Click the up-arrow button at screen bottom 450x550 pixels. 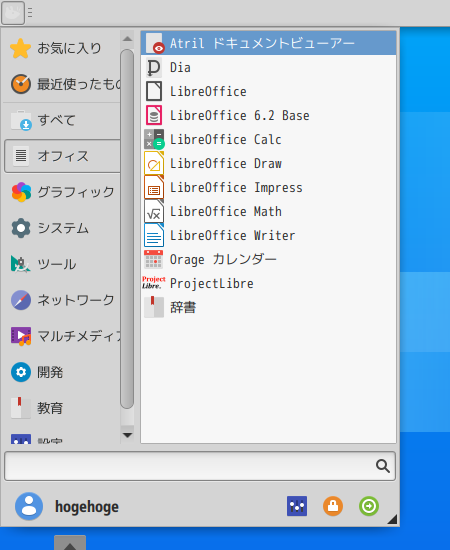pyautogui.click(x=70, y=543)
